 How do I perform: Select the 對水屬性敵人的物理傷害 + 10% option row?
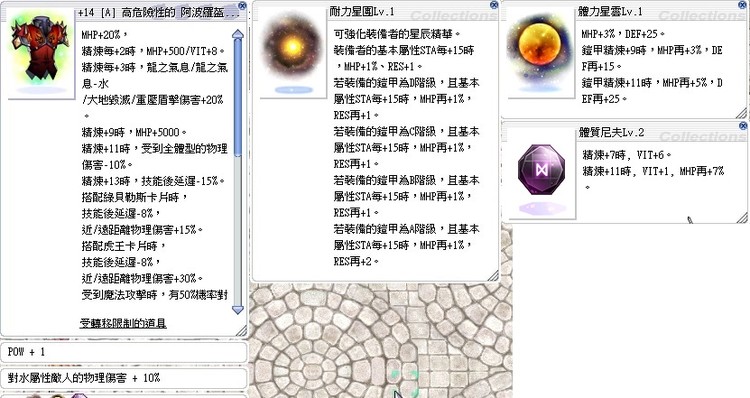123,378
